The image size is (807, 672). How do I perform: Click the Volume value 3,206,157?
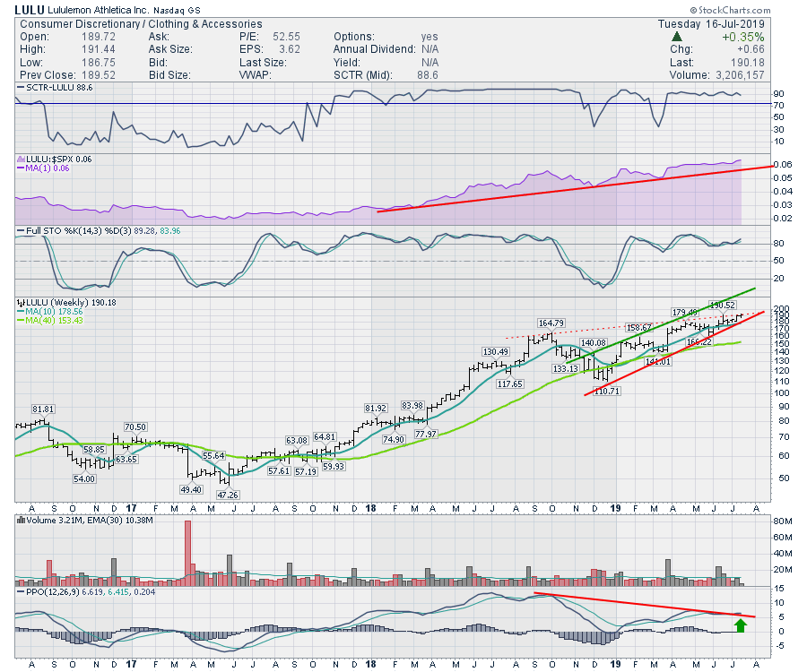click(x=740, y=75)
